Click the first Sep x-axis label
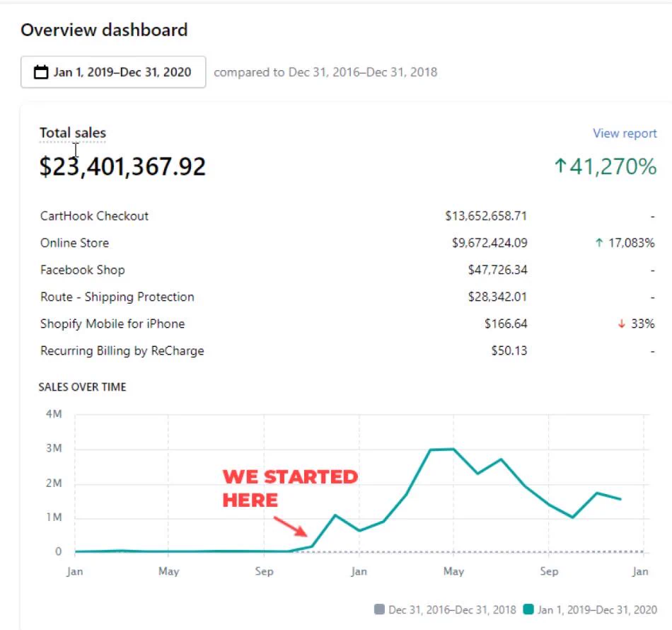This screenshot has height=630, width=672. 264,571
